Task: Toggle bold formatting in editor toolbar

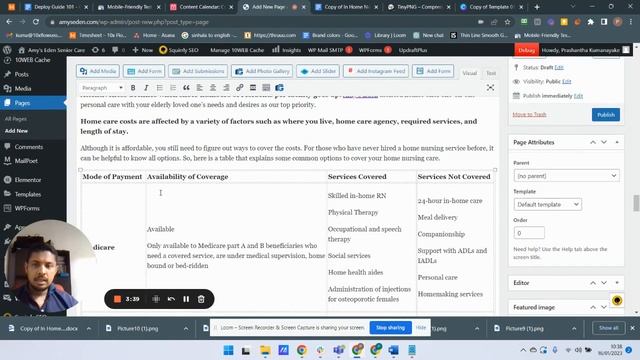Action: pos(133,88)
